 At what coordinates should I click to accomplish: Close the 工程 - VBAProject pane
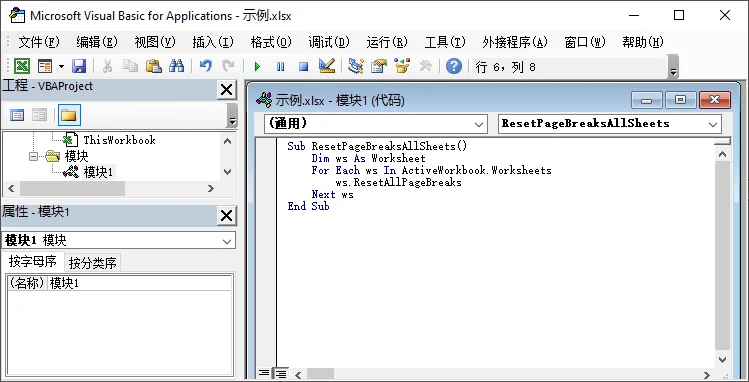tap(226, 90)
